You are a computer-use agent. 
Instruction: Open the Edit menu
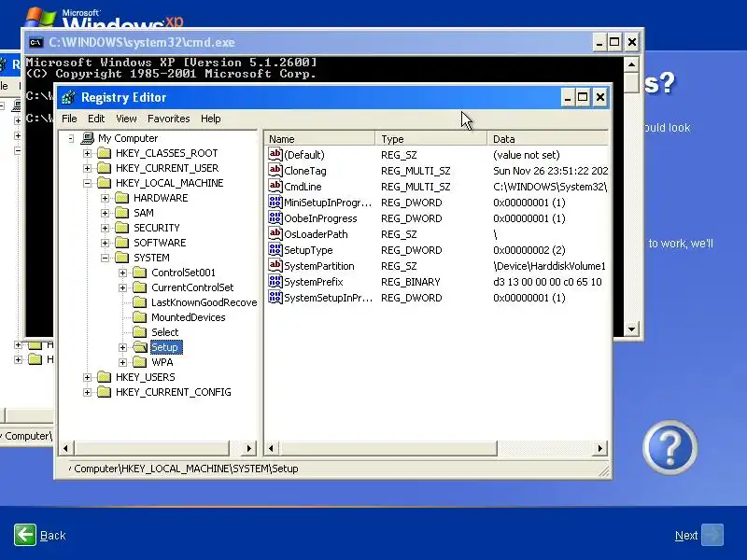pyautogui.click(x=96, y=119)
